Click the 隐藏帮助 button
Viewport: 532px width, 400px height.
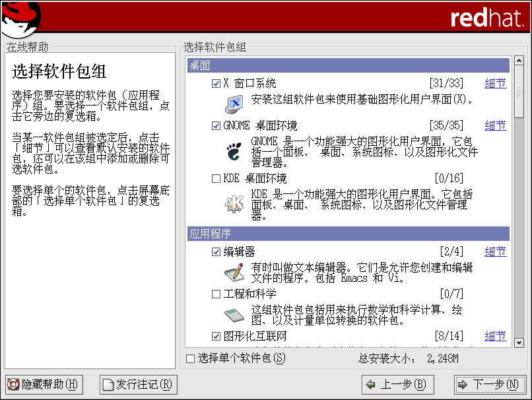[44, 384]
